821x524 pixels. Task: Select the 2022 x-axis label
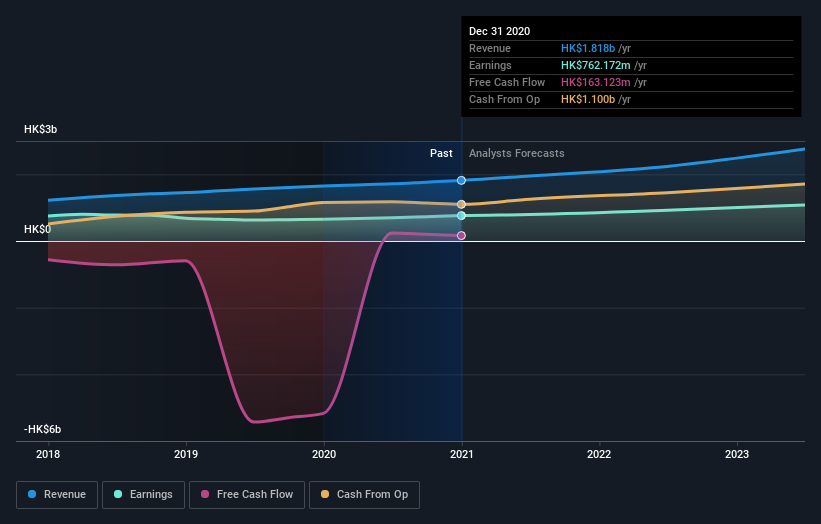[x=599, y=454]
